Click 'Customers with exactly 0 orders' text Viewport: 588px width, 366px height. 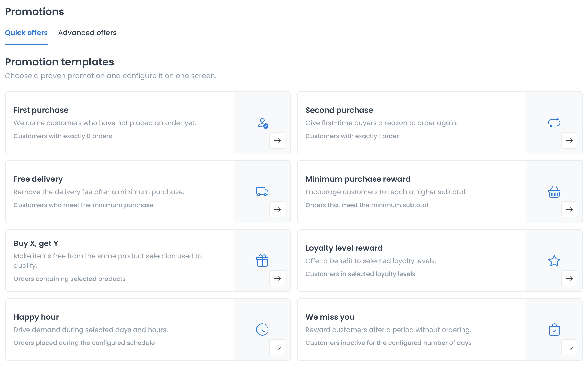tap(63, 136)
